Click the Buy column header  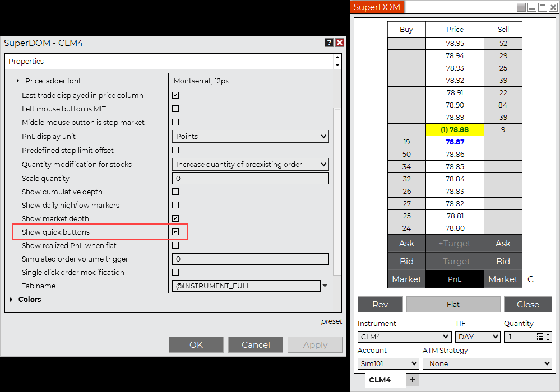click(x=406, y=29)
